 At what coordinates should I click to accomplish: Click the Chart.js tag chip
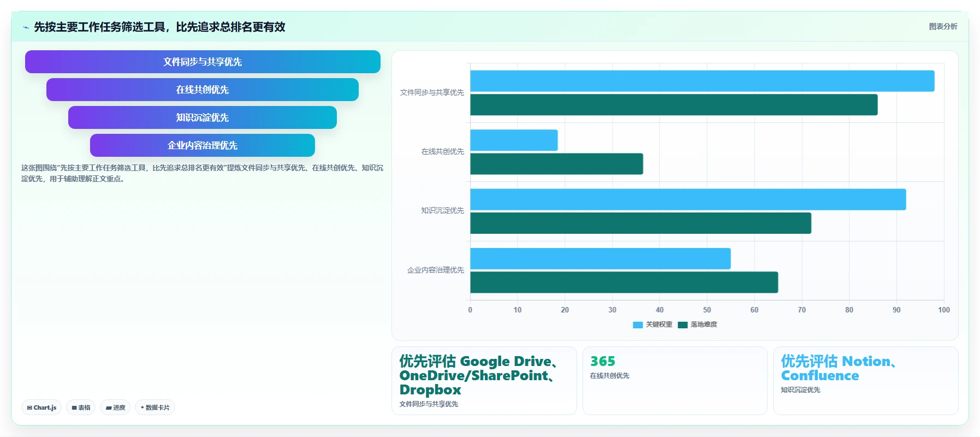click(x=41, y=408)
